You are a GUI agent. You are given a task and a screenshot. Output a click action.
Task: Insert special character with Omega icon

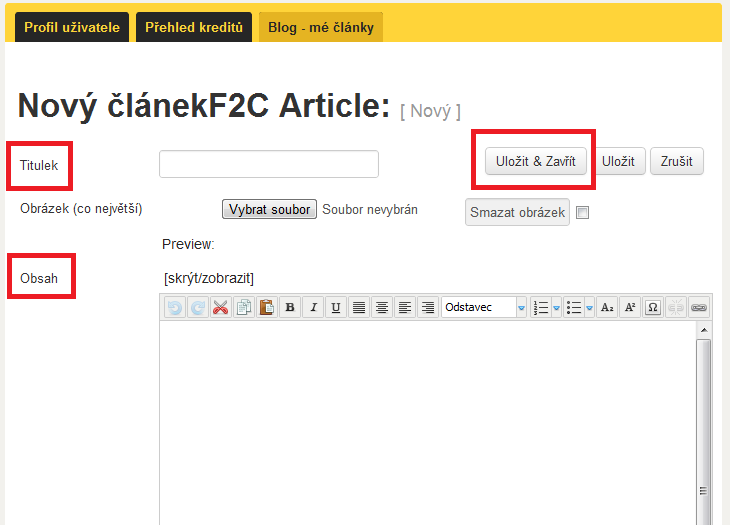[653, 308]
